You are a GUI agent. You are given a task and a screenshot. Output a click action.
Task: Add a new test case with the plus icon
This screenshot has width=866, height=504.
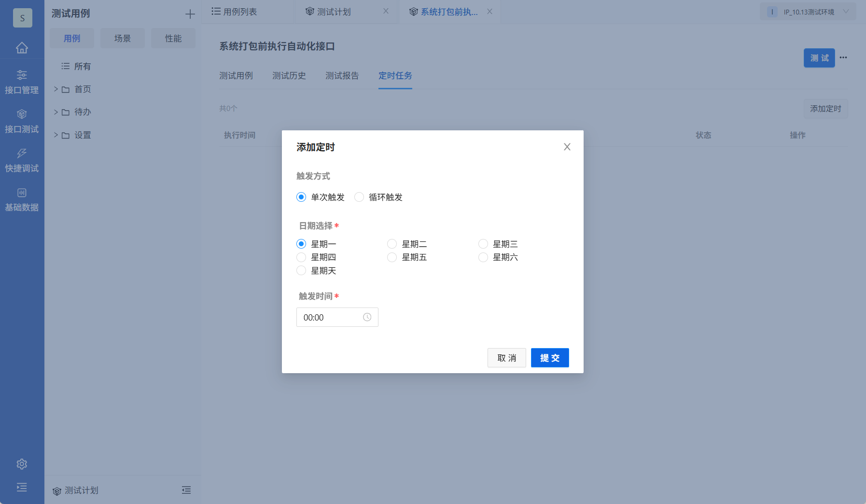(190, 14)
